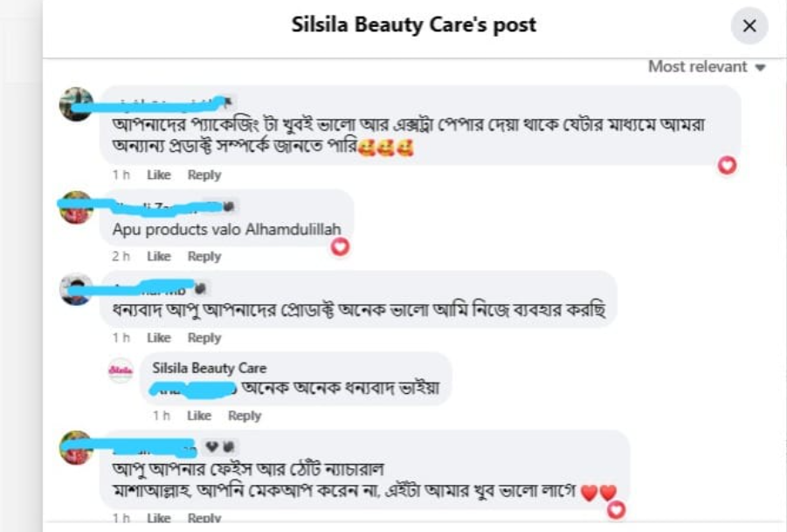
Task: Click heart reaction on the bottom comment
Action: coord(617,509)
